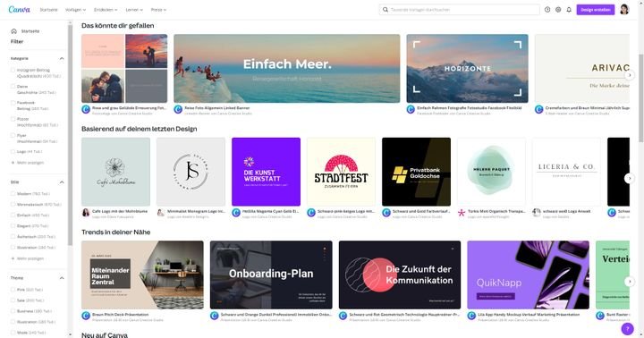This screenshot has height=338, width=644.
Task: Open the Braun Pitch Deck Präsentation title link
Action: pos(121,314)
